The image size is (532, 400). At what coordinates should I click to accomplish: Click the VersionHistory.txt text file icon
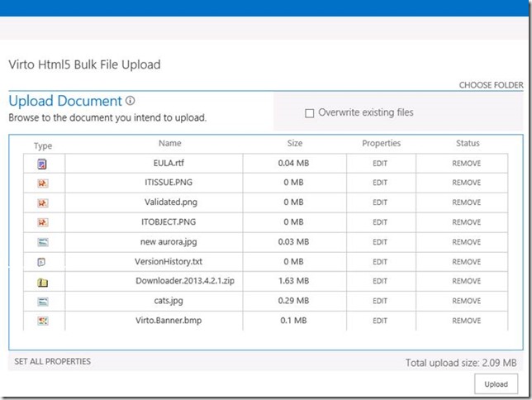[42, 262]
